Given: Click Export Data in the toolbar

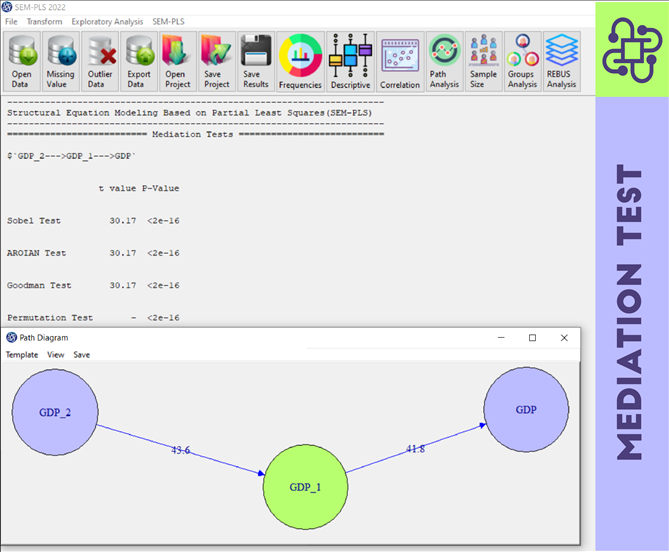Looking at the screenshot, I should tap(139, 61).
